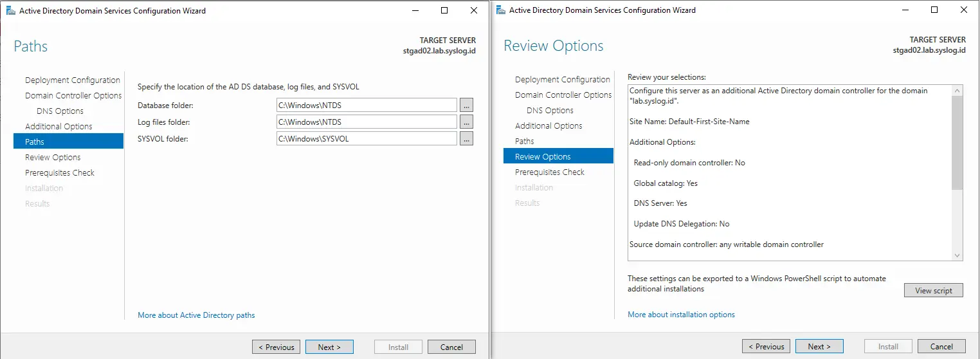Image resolution: width=980 pixels, height=359 pixels.
Task: Click the Database folder path field
Action: click(x=367, y=105)
